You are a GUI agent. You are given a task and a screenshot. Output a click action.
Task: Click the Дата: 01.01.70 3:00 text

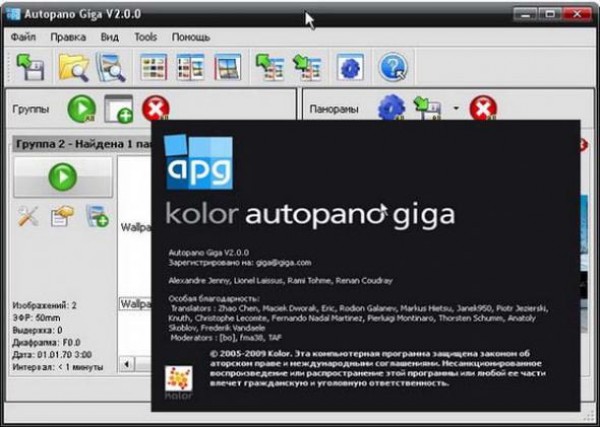click(52, 355)
